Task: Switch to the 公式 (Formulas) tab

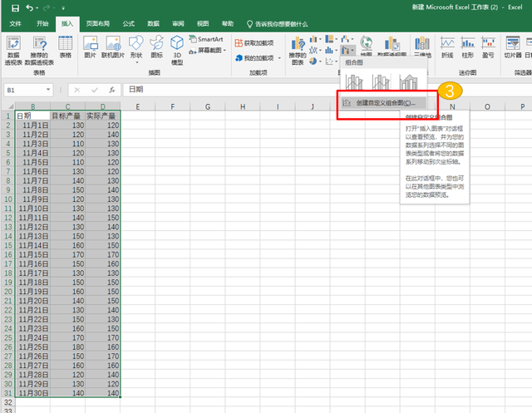Action: [x=128, y=24]
